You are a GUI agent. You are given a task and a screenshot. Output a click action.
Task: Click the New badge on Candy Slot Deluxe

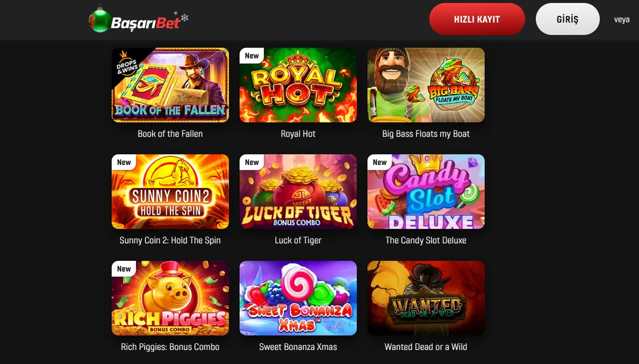(379, 162)
